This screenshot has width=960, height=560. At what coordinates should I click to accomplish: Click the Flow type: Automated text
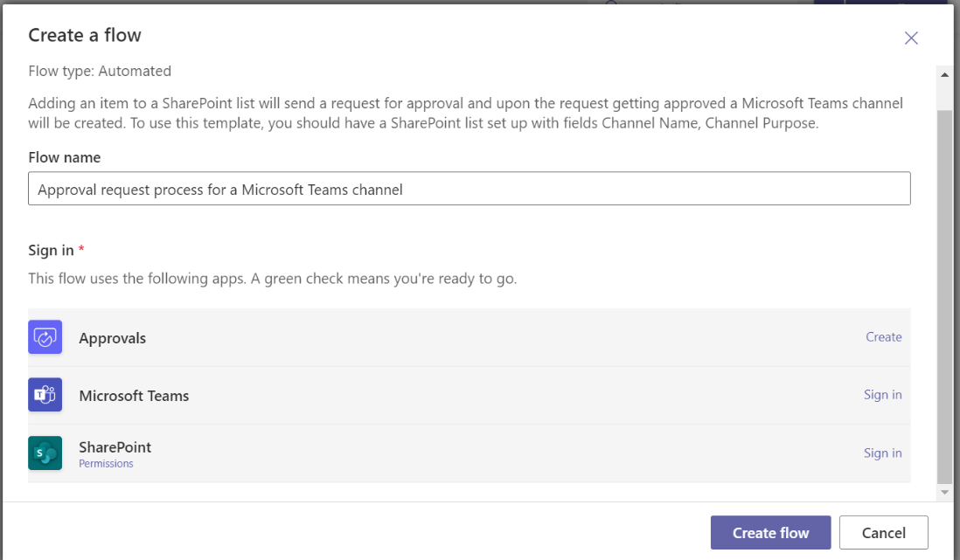point(100,71)
